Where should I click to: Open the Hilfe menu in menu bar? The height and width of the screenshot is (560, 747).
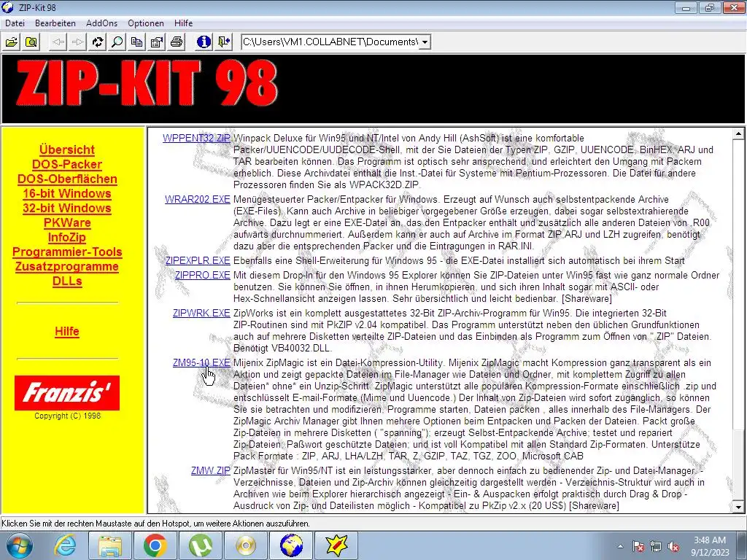tap(183, 23)
